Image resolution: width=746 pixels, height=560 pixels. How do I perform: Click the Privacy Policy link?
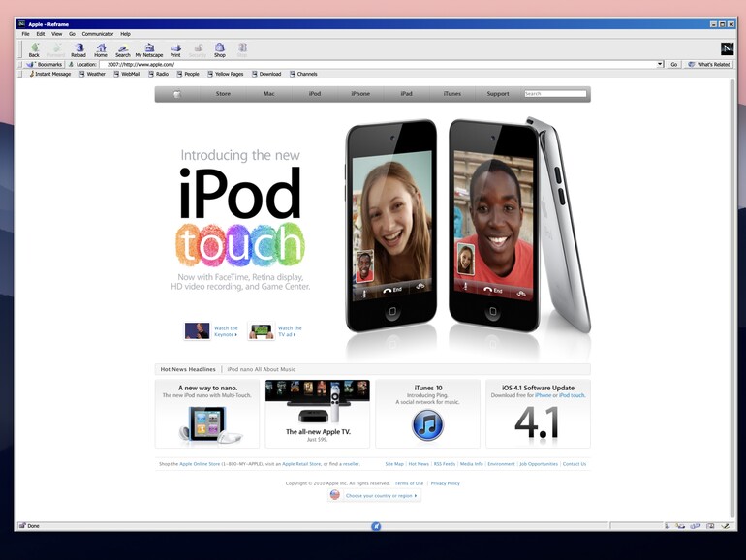click(x=446, y=483)
